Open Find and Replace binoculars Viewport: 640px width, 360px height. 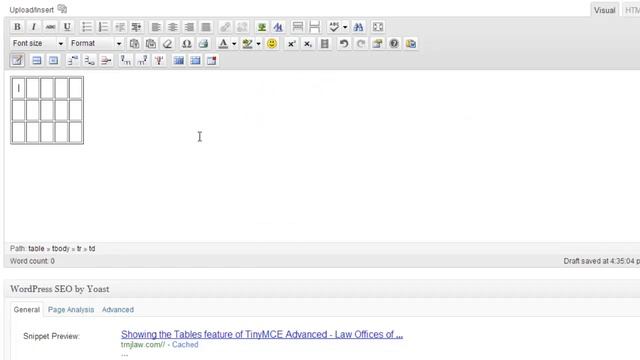pyautogui.click(x=358, y=27)
